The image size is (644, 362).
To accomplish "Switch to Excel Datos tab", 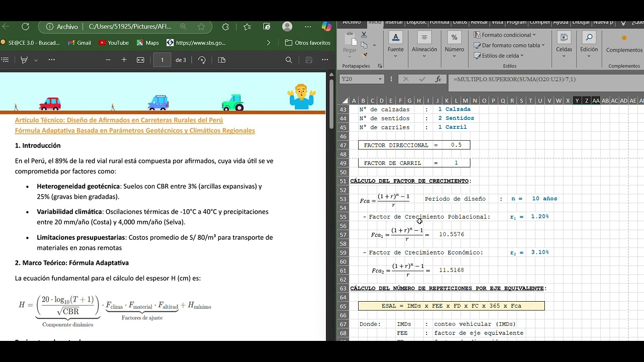I will tap(460, 22).
